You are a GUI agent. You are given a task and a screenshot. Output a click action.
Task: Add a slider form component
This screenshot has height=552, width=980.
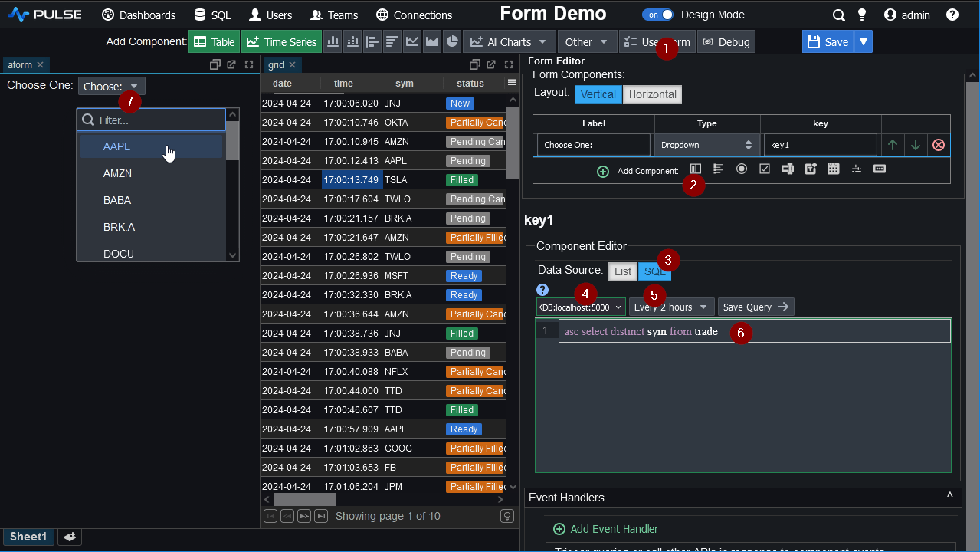(x=856, y=169)
